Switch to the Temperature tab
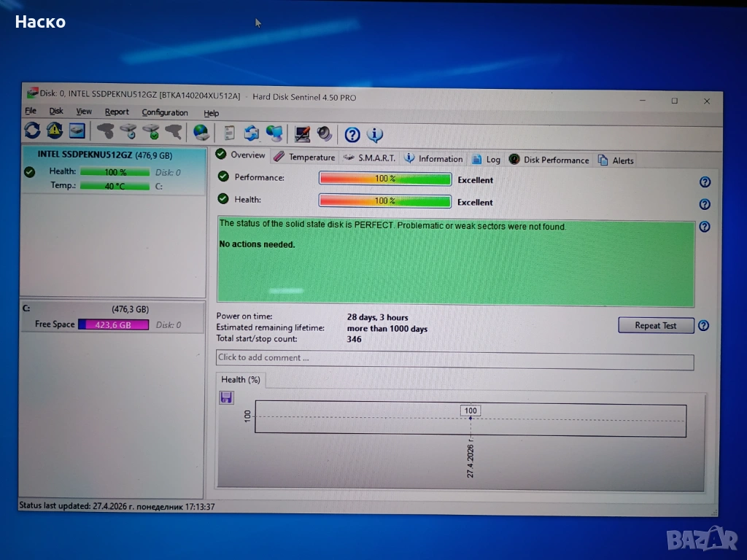 click(305, 157)
